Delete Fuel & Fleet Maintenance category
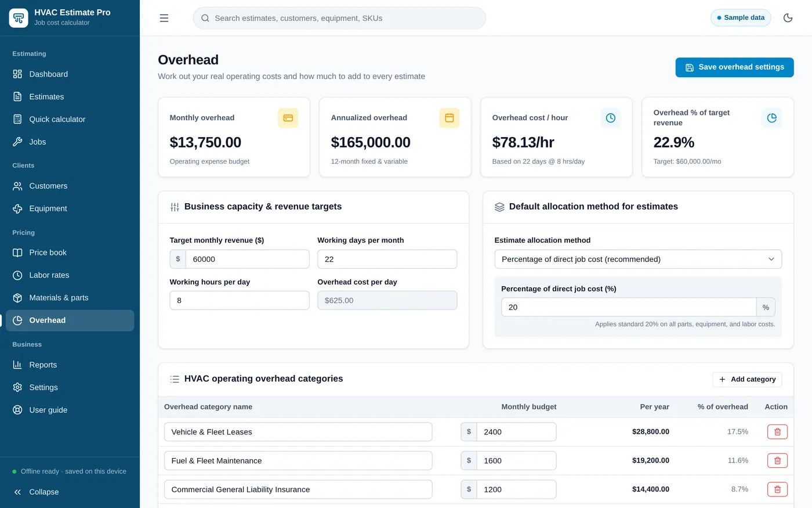The width and height of the screenshot is (812, 508). [x=777, y=461]
